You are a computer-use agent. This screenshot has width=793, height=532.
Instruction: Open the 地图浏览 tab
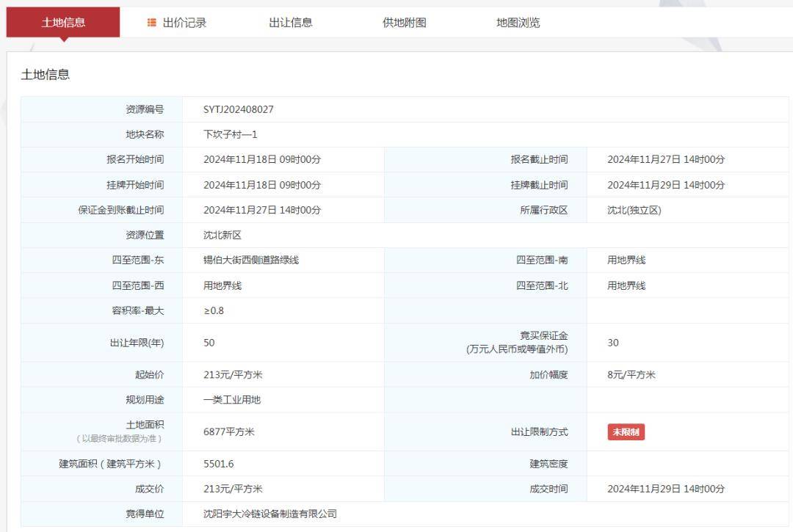[x=518, y=23]
